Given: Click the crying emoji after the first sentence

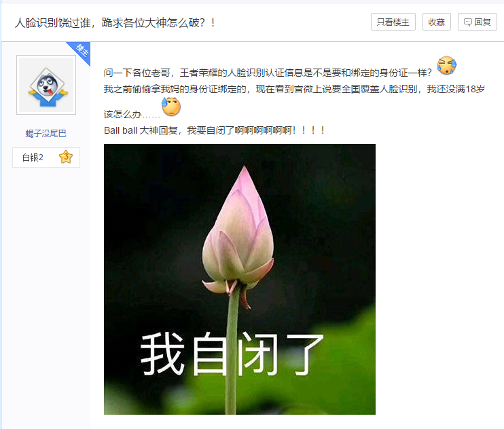Looking at the screenshot, I should tap(447, 66).
